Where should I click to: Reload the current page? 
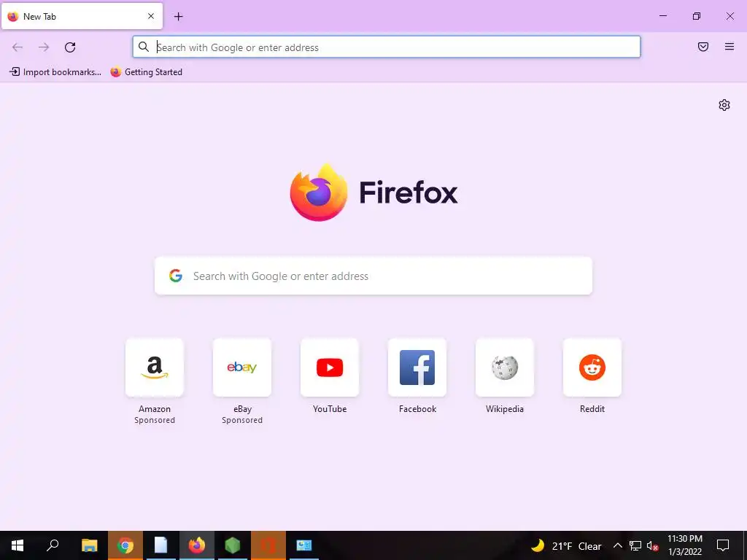pyautogui.click(x=70, y=47)
